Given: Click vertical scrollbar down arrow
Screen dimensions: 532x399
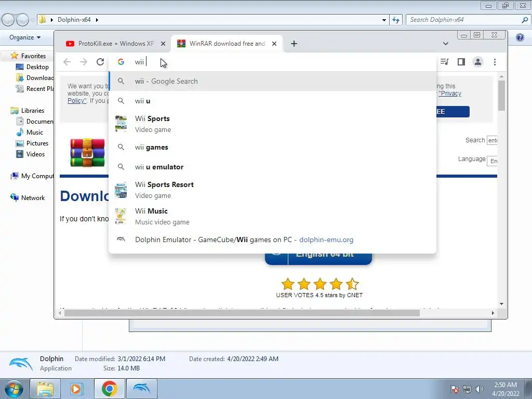Looking at the screenshot, I should [501, 304].
